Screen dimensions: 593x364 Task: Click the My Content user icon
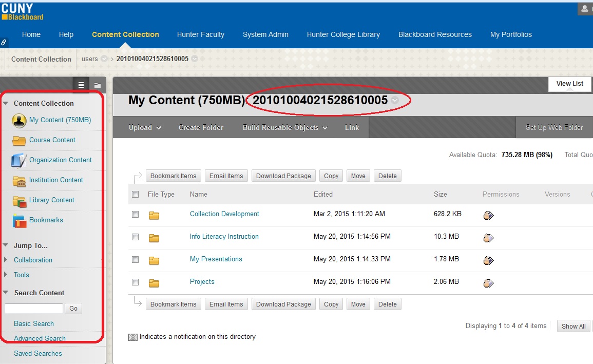(19, 121)
